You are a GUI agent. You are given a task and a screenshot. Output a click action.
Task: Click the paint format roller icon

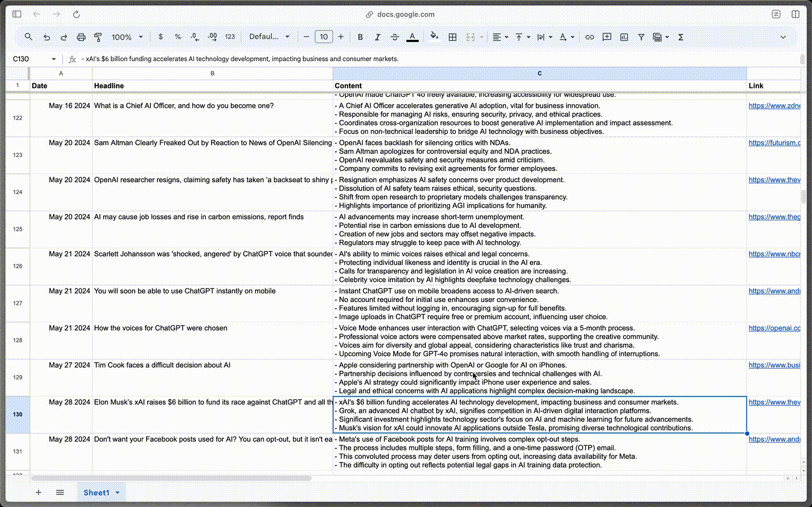coord(98,37)
